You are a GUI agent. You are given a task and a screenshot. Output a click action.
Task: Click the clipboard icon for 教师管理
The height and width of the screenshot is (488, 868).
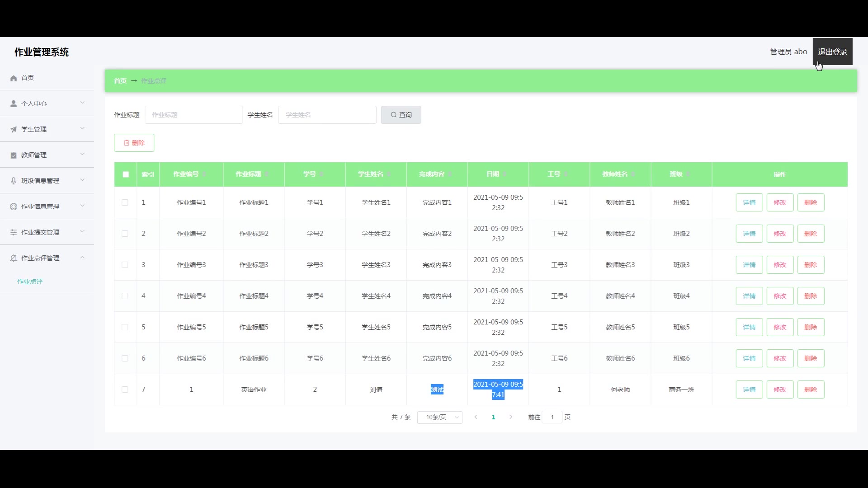click(x=14, y=155)
